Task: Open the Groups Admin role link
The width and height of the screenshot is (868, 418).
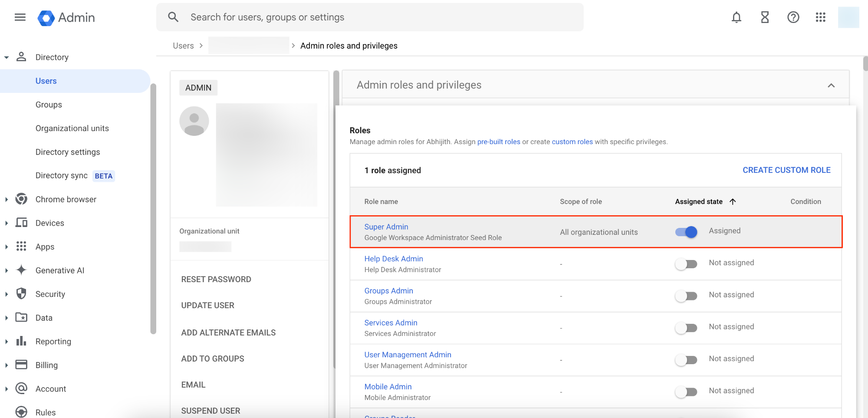Action: point(388,290)
